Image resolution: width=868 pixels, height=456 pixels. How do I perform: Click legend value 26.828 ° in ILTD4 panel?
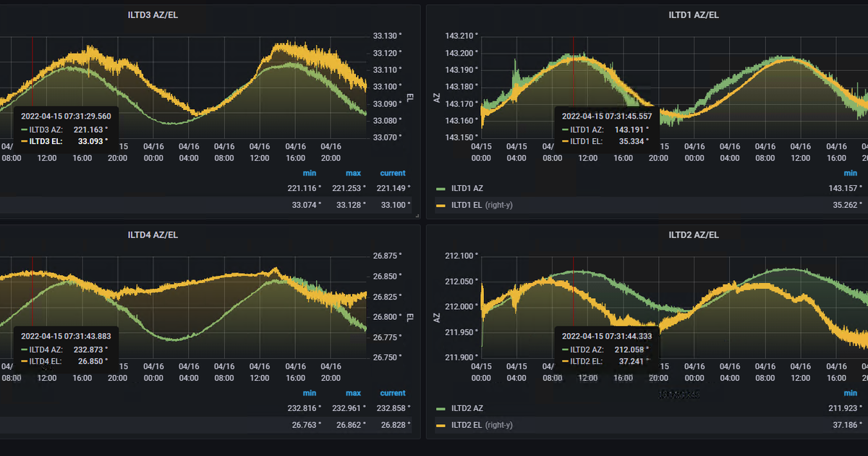tap(395, 425)
